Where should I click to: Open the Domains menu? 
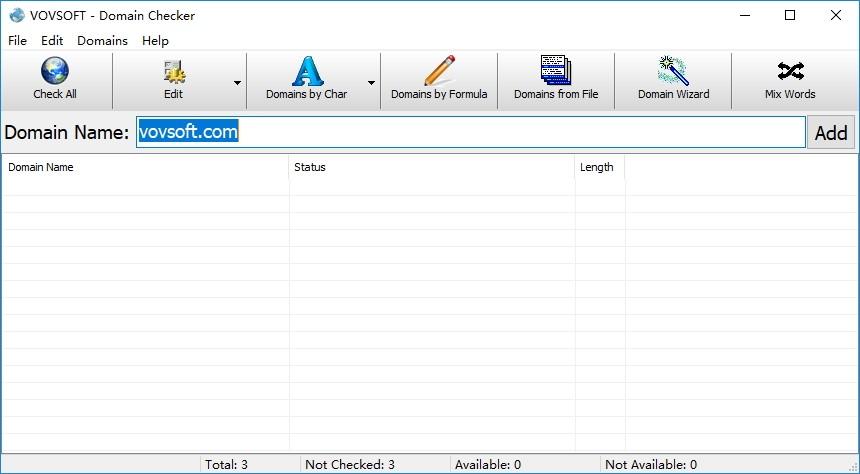tap(102, 41)
